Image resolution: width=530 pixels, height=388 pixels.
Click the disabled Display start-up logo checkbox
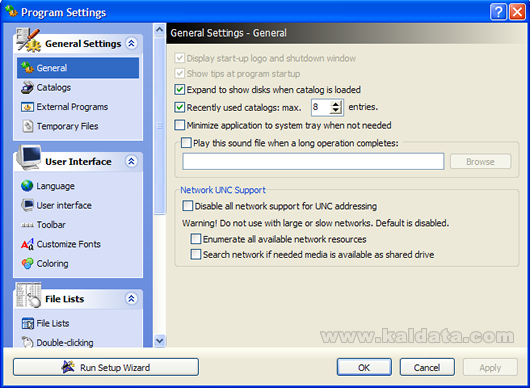(179, 58)
